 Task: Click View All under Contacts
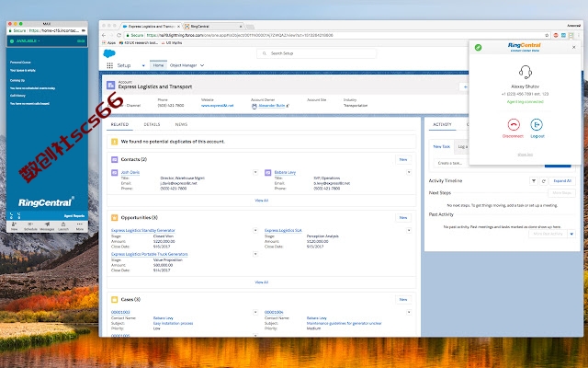tap(261, 201)
